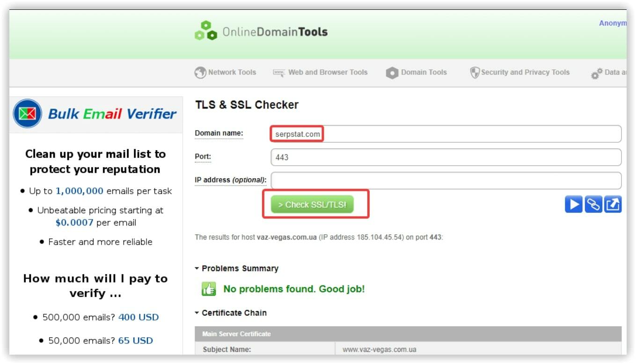
Task: Open the Network Tools menu
Action: 226,73
